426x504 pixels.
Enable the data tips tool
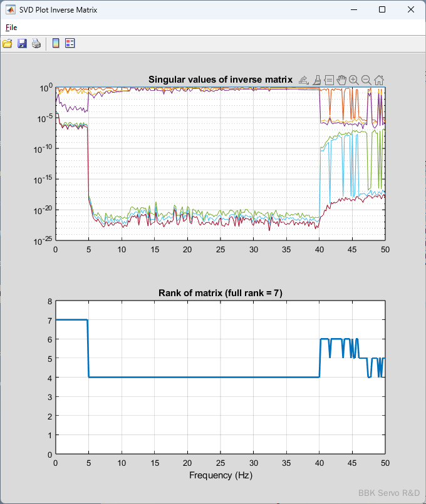tap(329, 80)
